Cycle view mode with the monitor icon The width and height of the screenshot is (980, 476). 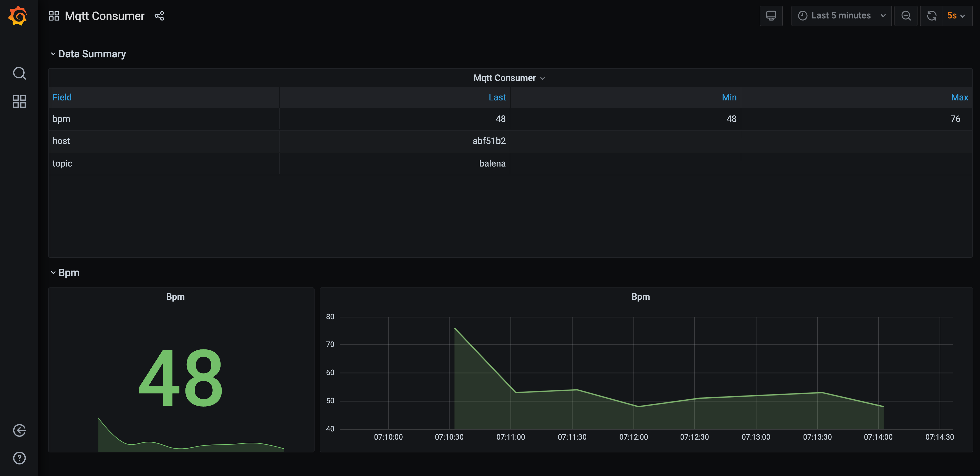tap(771, 16)
